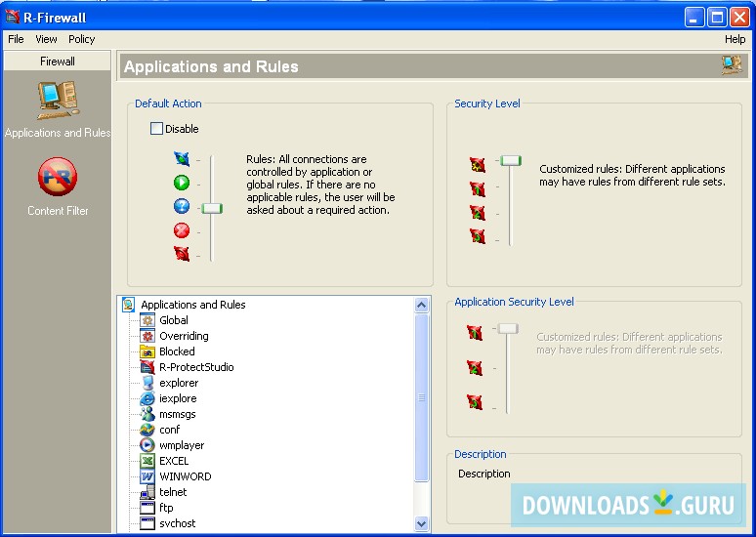756x537 pixels.
Task: Click the tree list scroll down arrow
Action: [x=421, y=523]
